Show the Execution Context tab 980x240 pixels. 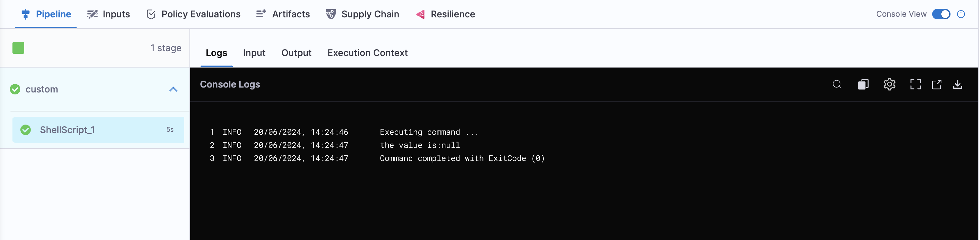(367, 53)
